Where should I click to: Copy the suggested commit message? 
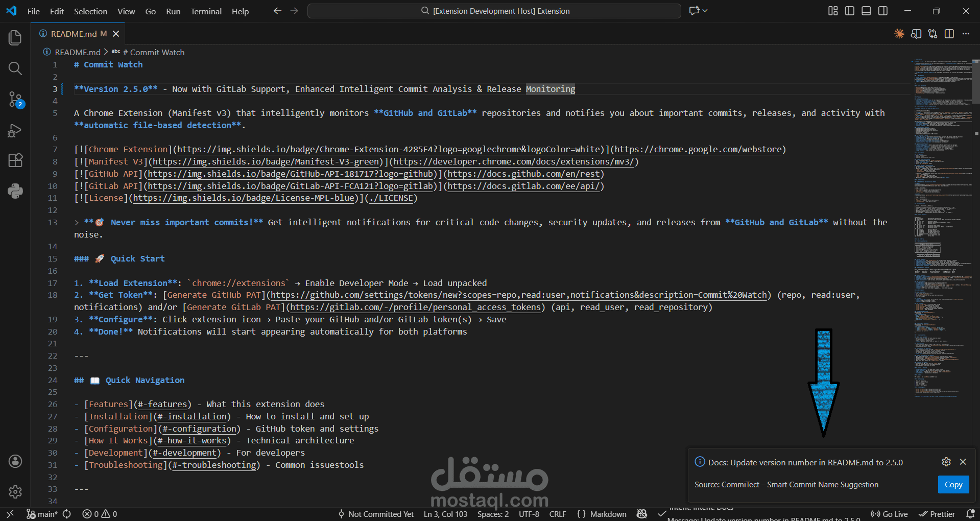pyautogui.click(x=953, y=484)
